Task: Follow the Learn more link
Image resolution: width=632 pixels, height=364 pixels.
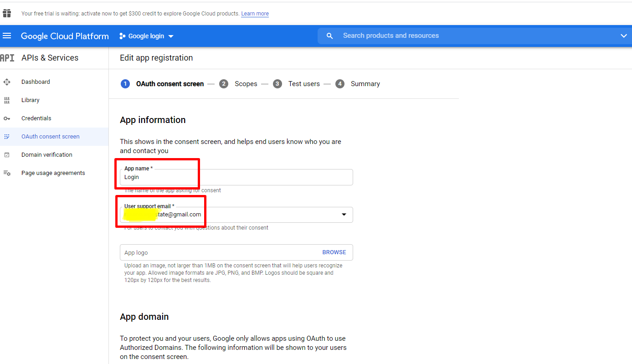Action: tap(255, 14)
